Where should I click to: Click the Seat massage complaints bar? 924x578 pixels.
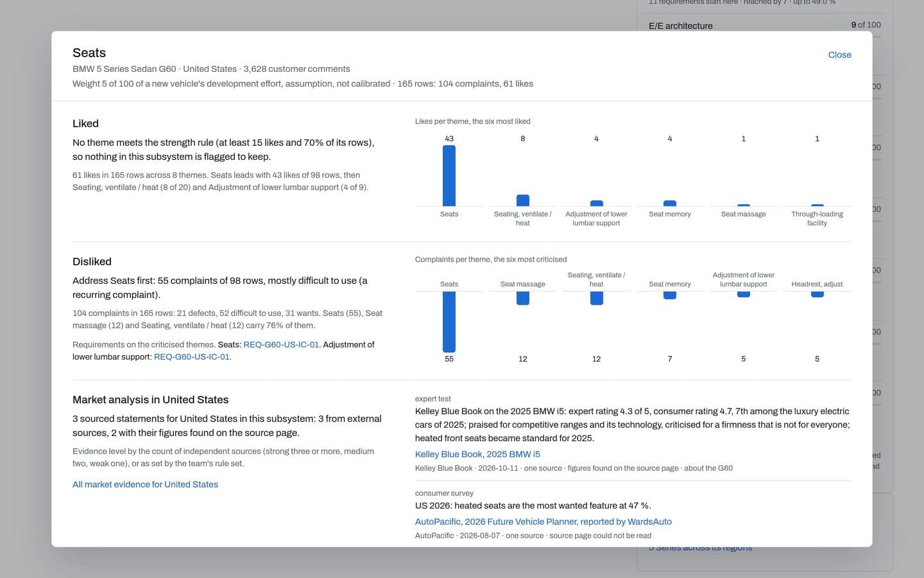[523, 298]
